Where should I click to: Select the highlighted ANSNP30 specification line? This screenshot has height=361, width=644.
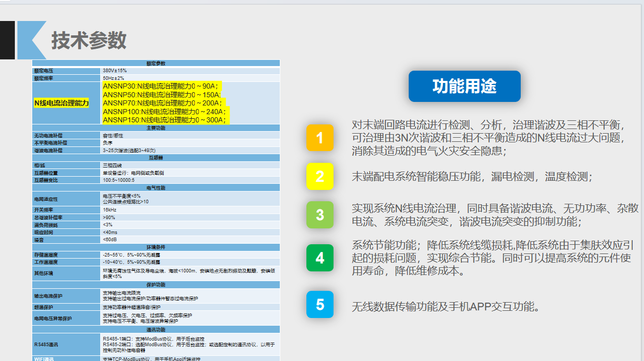(x=162, y=87)
